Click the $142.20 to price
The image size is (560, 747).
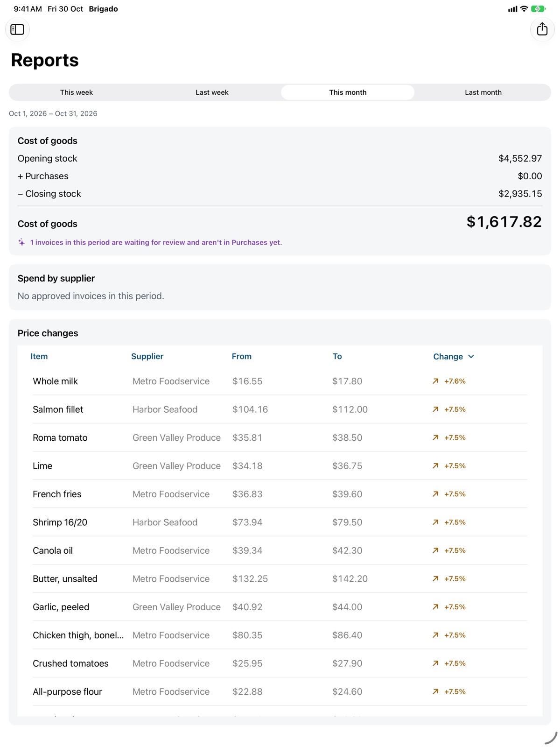click(x=350, y=579)
